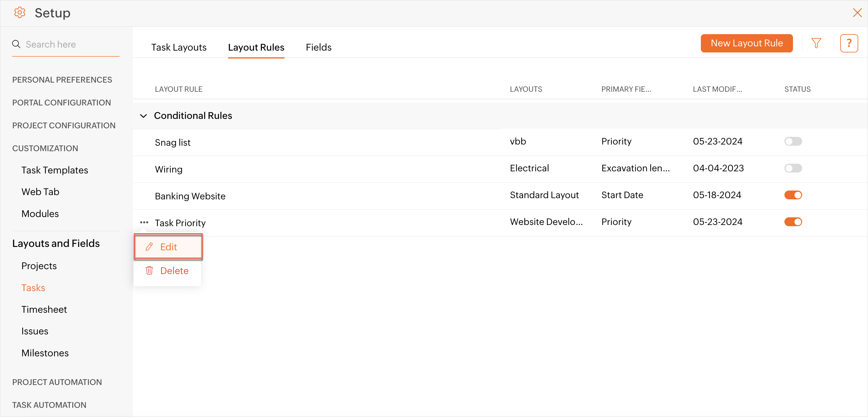
Task: Open the Fields tab
Action: [318, 47]
